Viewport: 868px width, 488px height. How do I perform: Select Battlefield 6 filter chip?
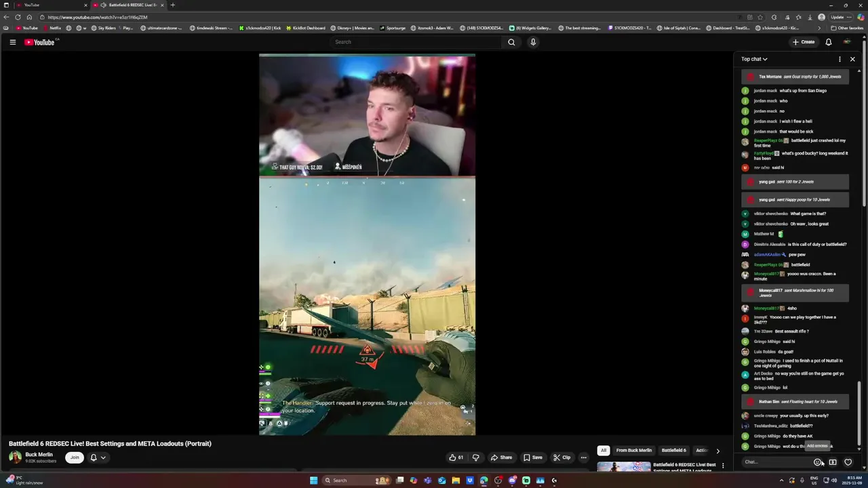674,450
